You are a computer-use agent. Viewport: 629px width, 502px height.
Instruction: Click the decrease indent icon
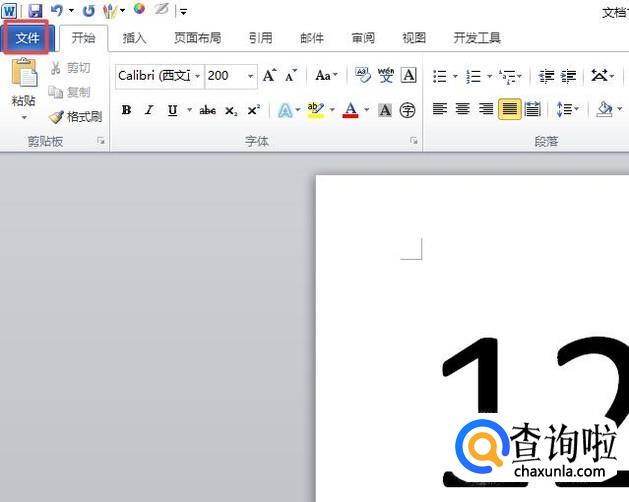[546, 76]
